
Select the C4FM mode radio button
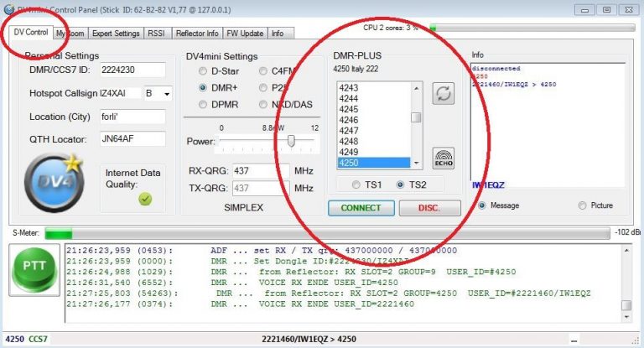pos(262,71)
